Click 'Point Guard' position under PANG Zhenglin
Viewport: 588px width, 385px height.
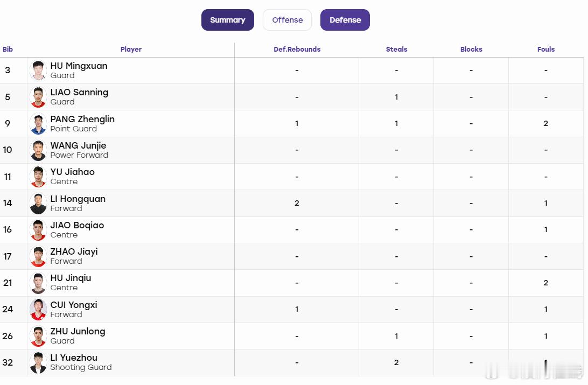click(73, 129)
